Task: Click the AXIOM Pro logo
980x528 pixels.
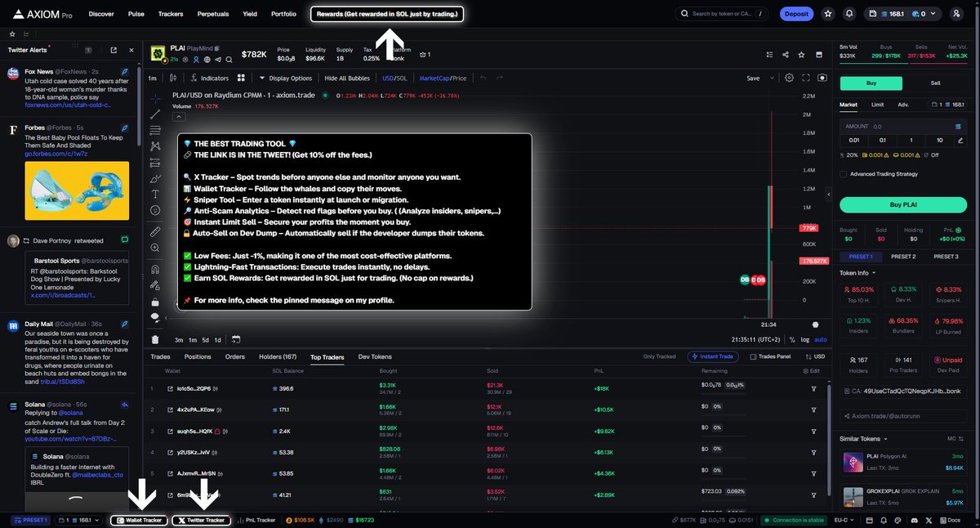Action: click(x=41, y=14)
